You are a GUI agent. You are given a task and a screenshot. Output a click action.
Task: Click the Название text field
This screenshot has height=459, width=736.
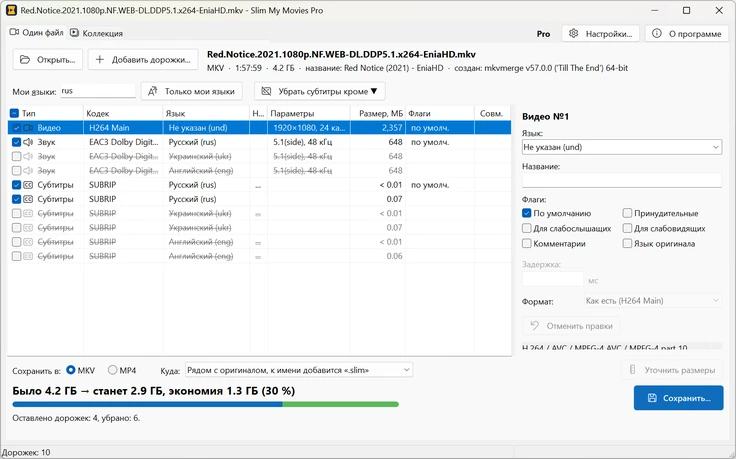coord(621,180)
